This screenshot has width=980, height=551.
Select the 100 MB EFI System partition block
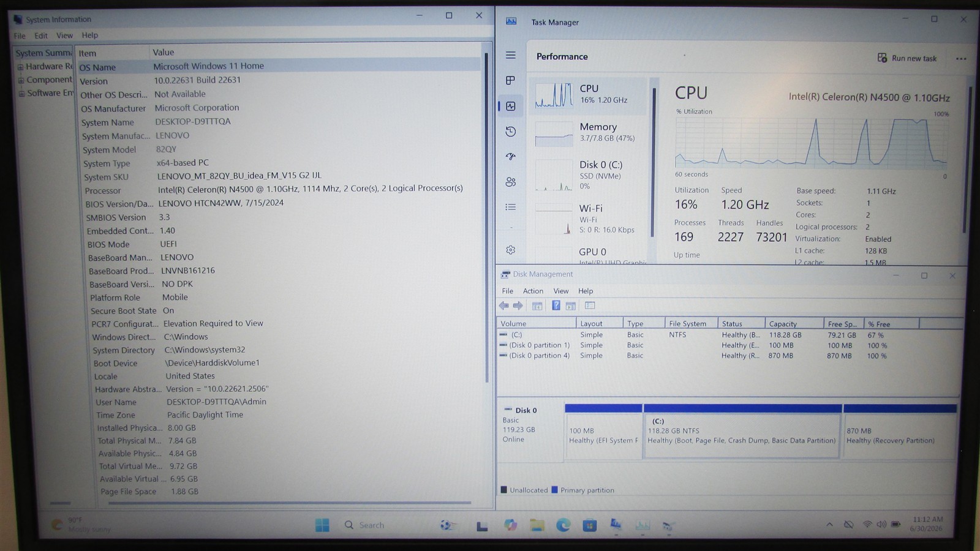pyautogui.click(x=603, y=432)
